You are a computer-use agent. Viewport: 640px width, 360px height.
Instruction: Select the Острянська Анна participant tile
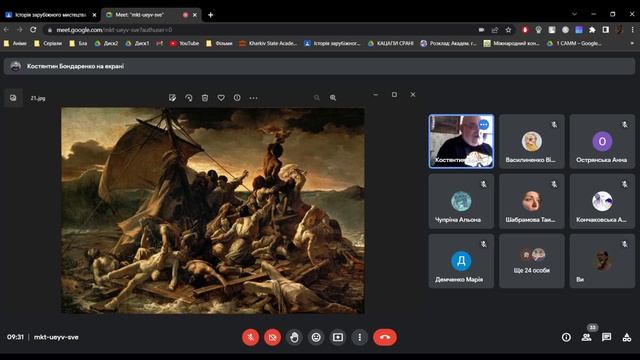coord(602,141)
